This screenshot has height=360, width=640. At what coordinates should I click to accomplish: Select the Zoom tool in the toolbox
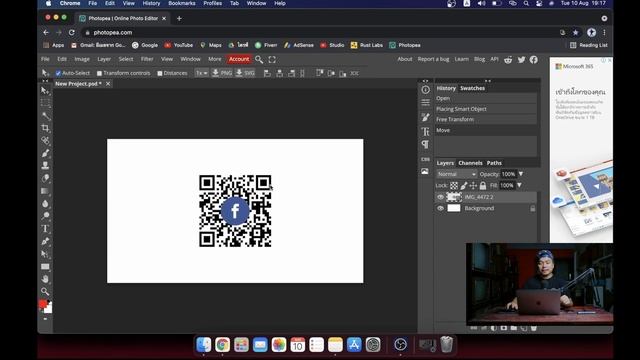point(45,291)
